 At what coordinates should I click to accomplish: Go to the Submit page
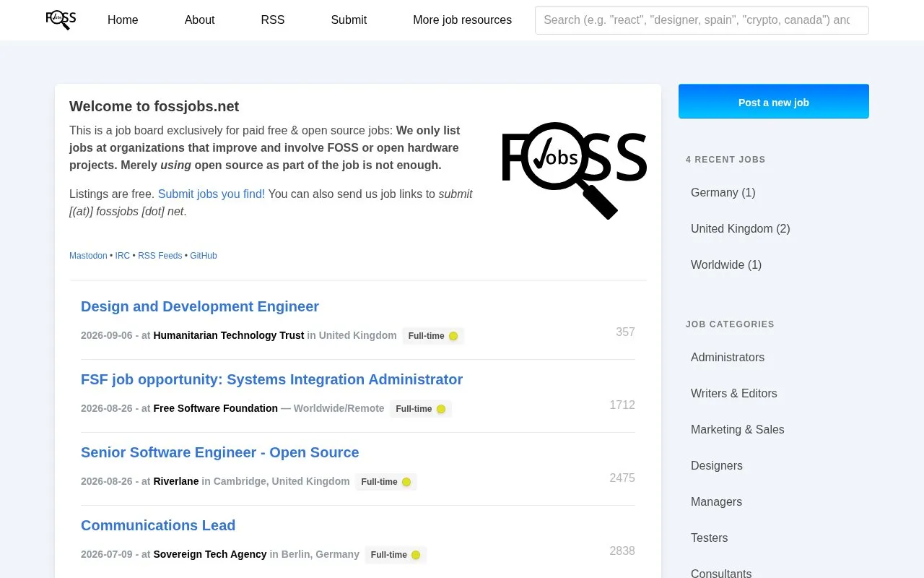[x=349, y=20]
